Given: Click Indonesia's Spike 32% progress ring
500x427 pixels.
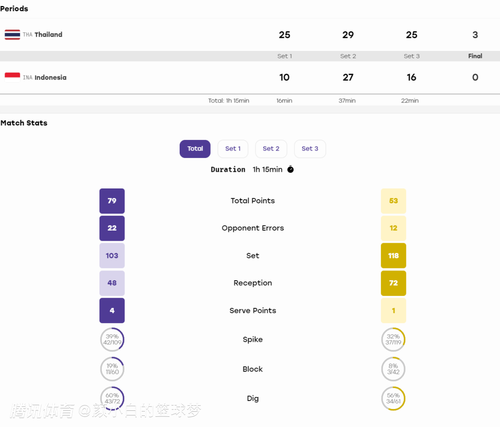Looking at the screenshot, I should pyautogui.click(x=393, y=340).
